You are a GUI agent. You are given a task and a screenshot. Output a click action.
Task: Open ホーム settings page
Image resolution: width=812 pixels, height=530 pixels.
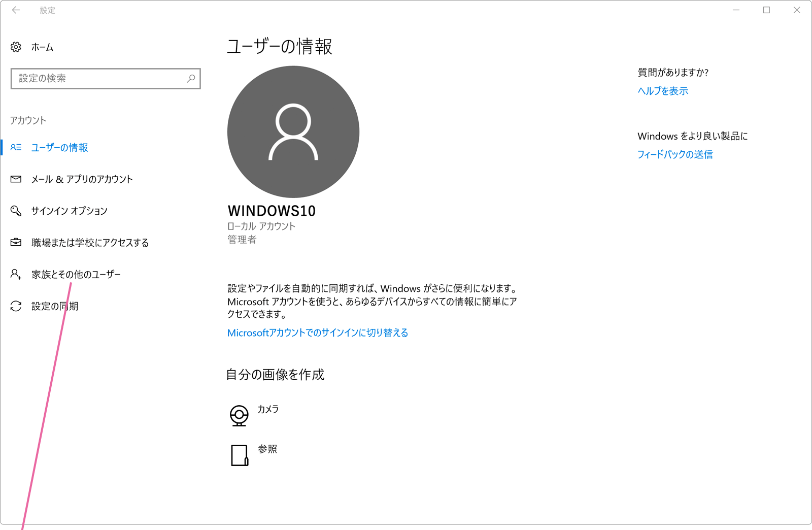[42, 47]
